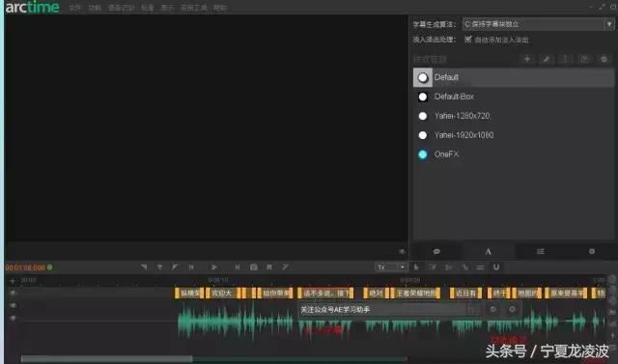Screen dimensions: 618x364
Task: Open the gear settings tab in right panel
Action: [592, 251]
